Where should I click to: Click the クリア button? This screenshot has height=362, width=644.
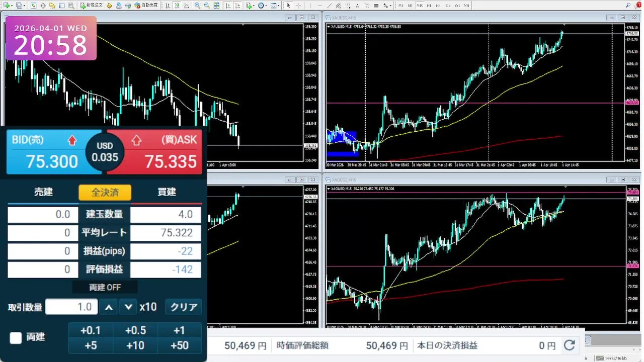click(x=184, y=307)
